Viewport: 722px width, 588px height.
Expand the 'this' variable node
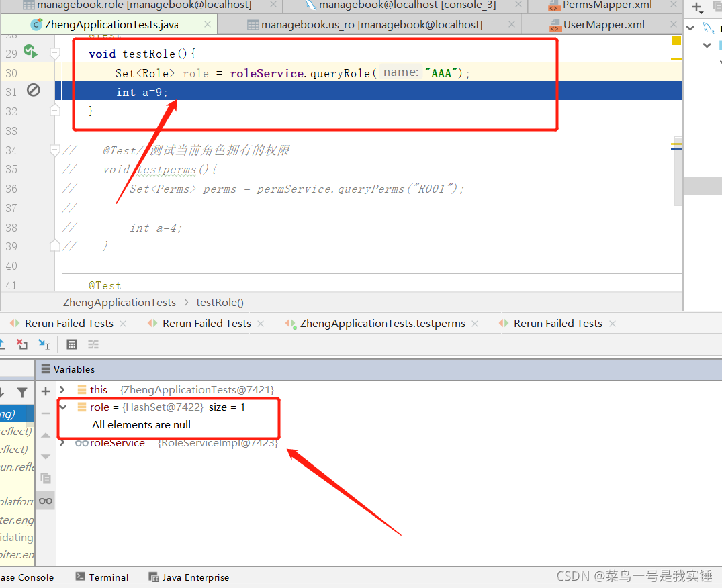pos(62,390)
